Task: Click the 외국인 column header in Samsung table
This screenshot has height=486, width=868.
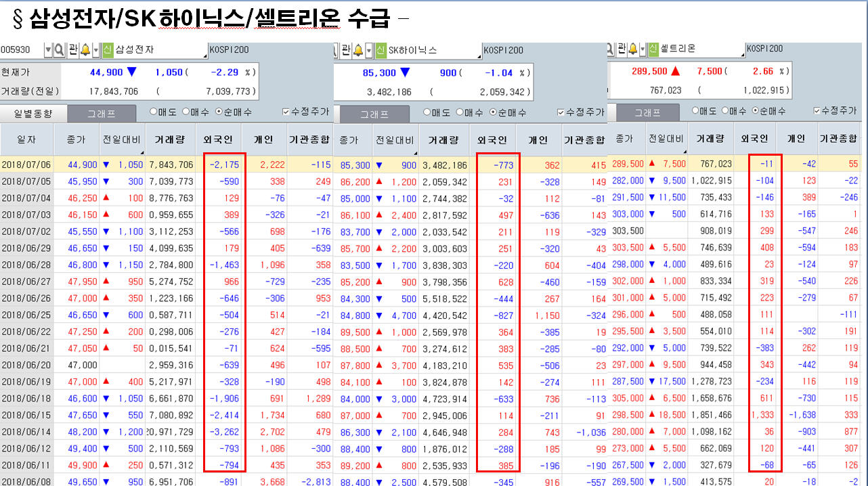Action: [x=218, y=140]
